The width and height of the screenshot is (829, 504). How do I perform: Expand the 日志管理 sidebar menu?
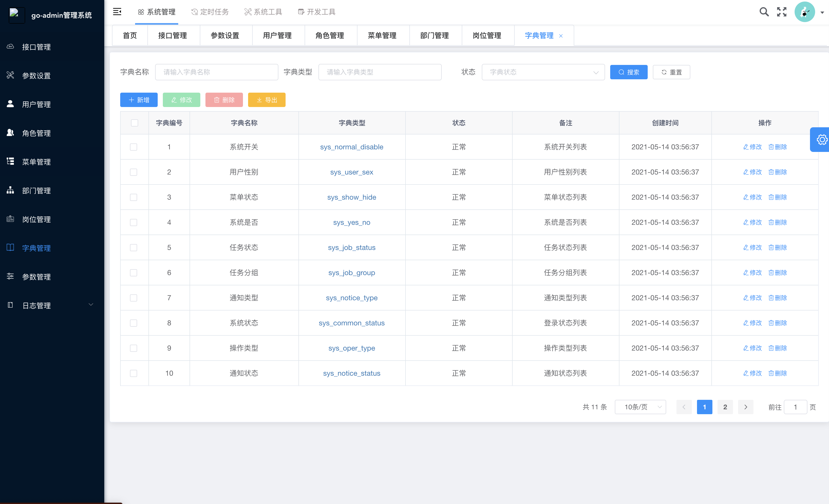tap(37, 305)
